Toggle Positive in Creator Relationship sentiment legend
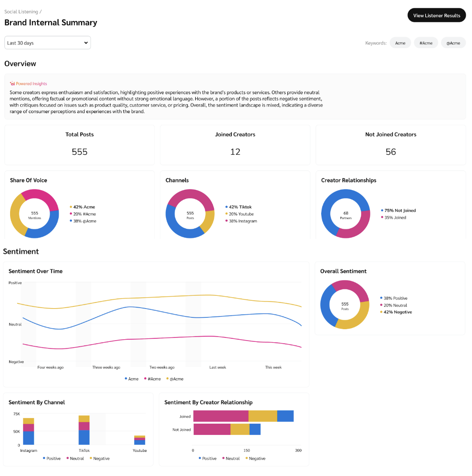The width and height of the screenshot is (472, 476). point(207,458)
